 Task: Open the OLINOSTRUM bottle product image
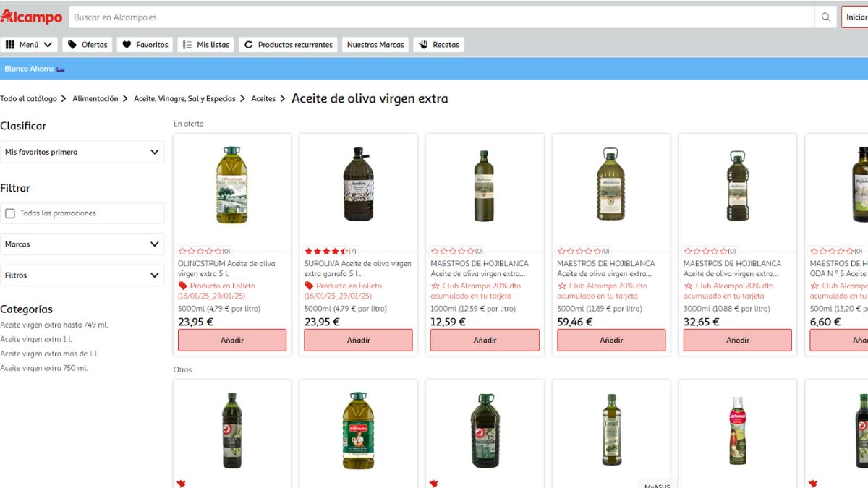(232, 185)
